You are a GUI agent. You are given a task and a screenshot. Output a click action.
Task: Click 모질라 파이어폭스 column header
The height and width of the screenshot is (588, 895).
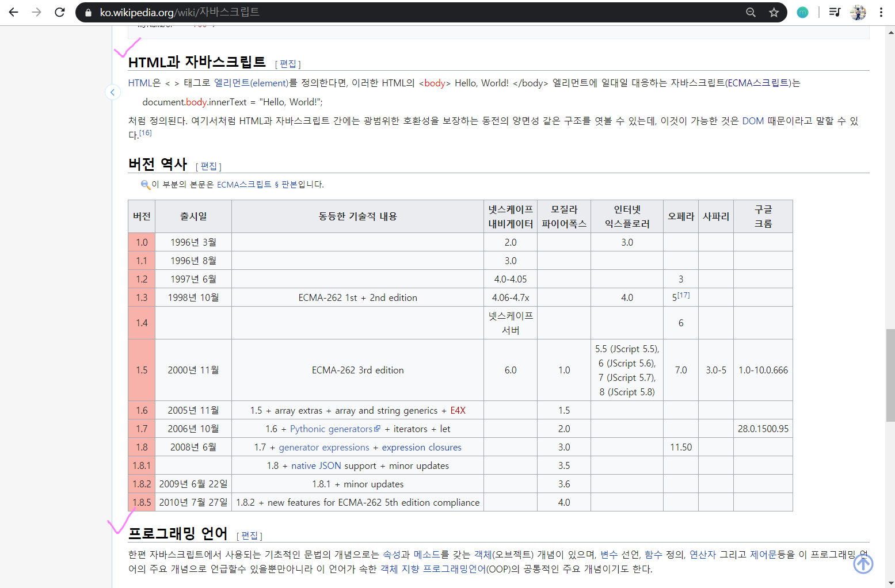click(x=564, y=216)
